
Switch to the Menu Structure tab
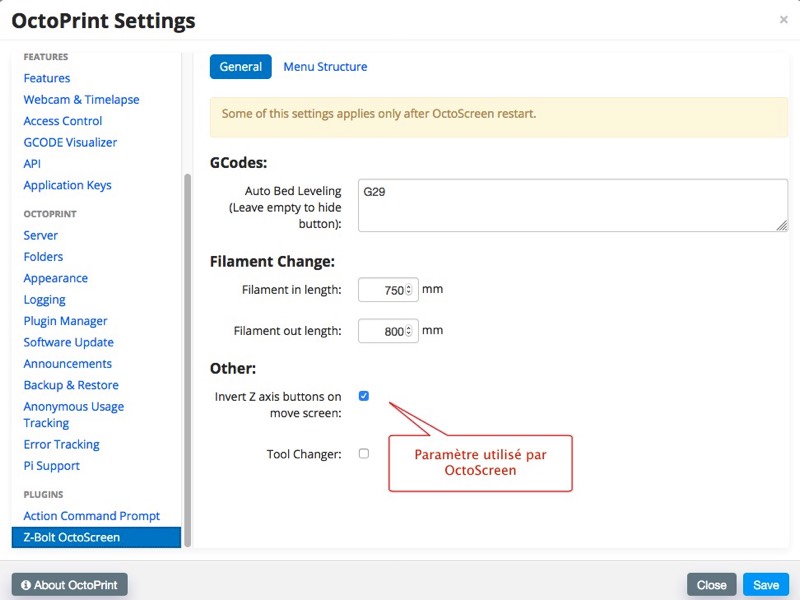tap(325, 67)
